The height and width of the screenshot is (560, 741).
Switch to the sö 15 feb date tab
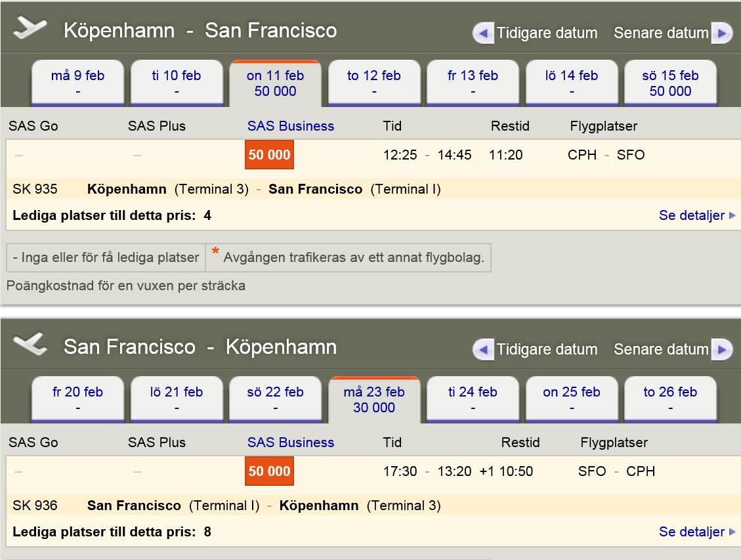670,83
